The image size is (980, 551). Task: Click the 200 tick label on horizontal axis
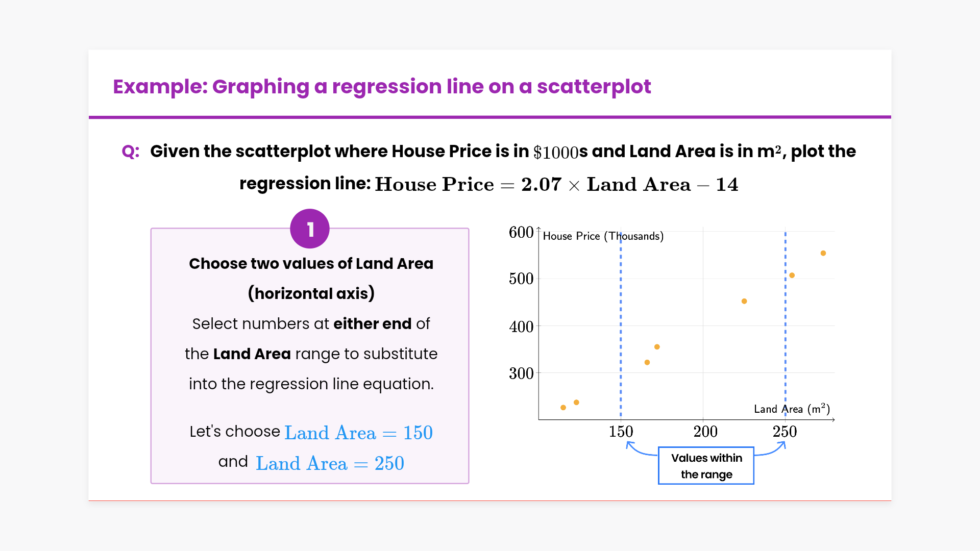705,432
